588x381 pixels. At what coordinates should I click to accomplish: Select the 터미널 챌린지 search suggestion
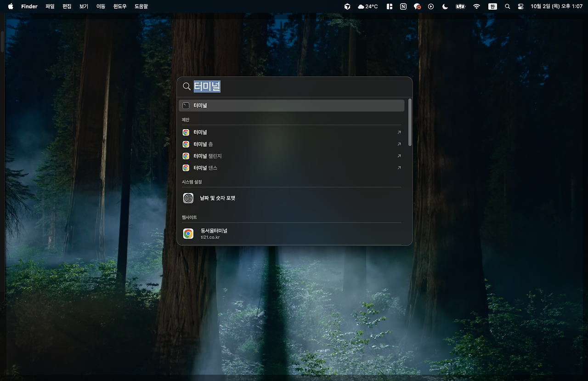tap(292, 156)
